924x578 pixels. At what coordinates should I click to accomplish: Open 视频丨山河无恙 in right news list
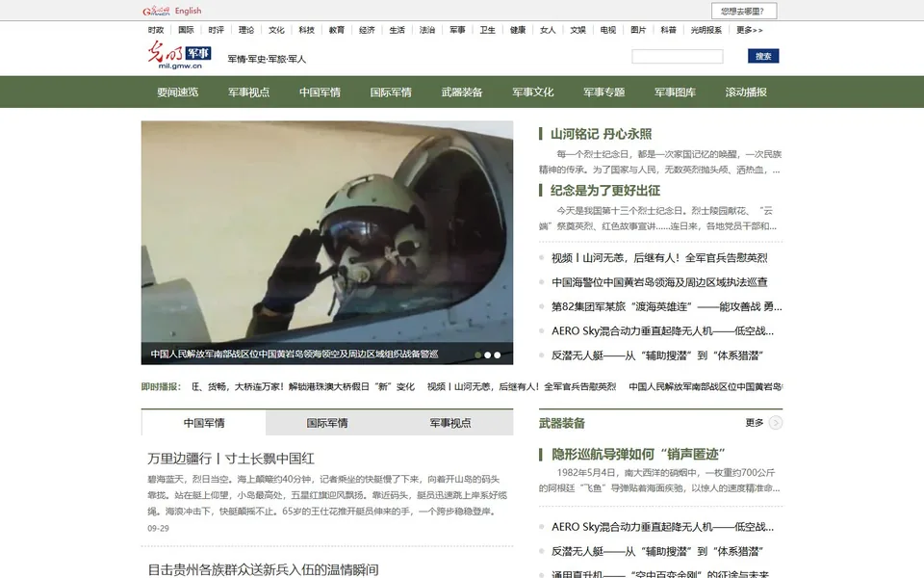tap(659, 258)
